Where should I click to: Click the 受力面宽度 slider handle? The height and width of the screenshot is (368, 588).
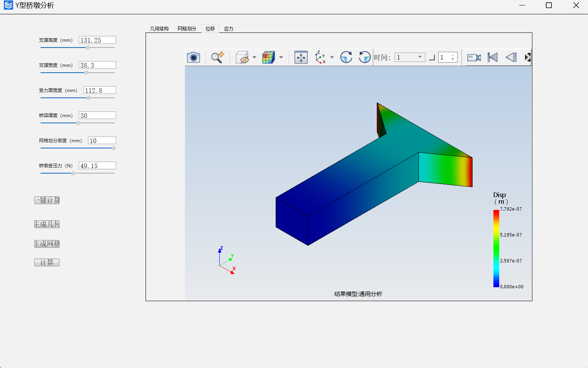click(88, 98)
